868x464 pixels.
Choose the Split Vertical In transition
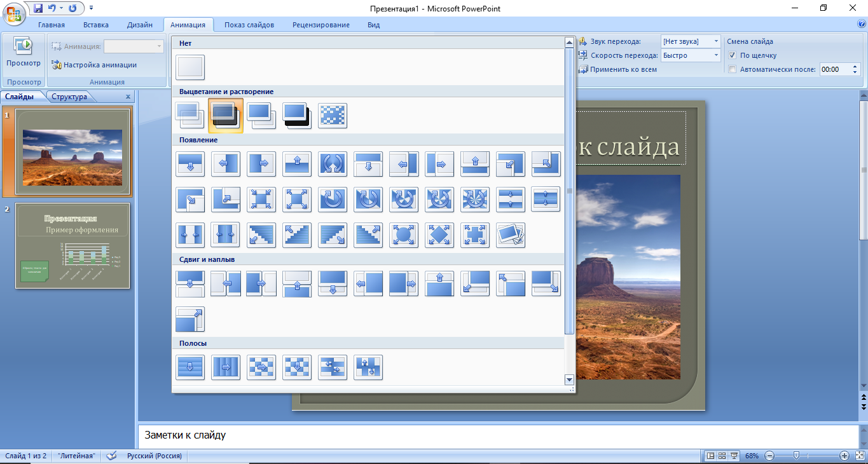click(190, 235)
